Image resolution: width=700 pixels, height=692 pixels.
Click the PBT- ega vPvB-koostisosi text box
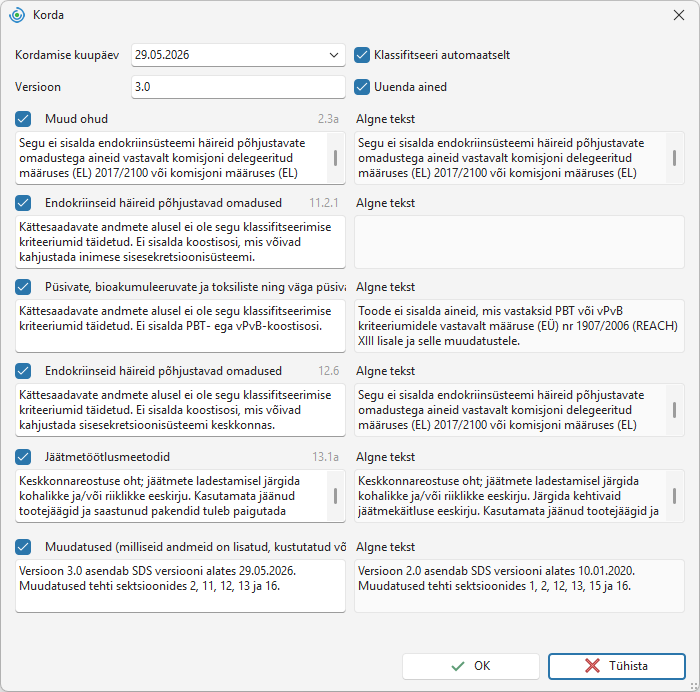(180, 325)
